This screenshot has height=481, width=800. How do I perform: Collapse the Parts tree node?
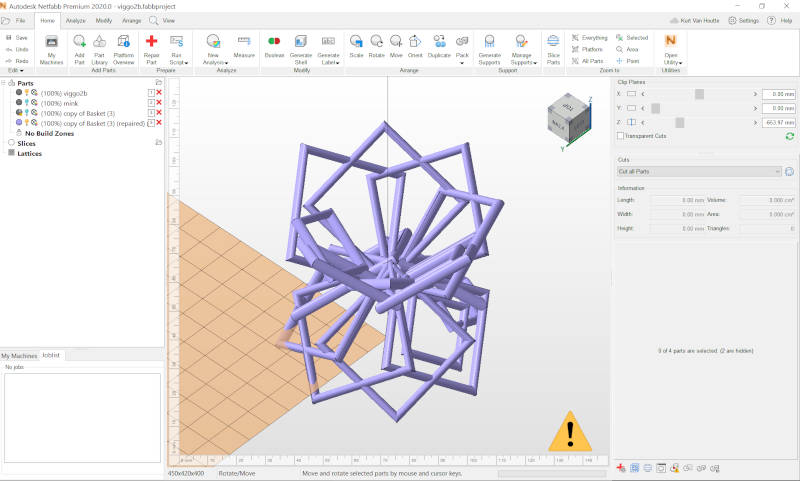(3, 83)
